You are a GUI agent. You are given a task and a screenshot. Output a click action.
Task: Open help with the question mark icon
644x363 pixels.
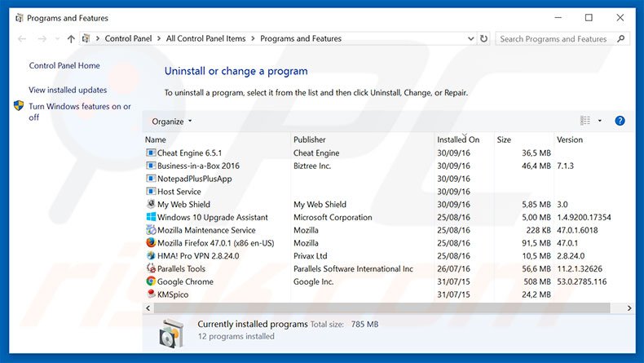pyautogui.click(x=620, y=121)
